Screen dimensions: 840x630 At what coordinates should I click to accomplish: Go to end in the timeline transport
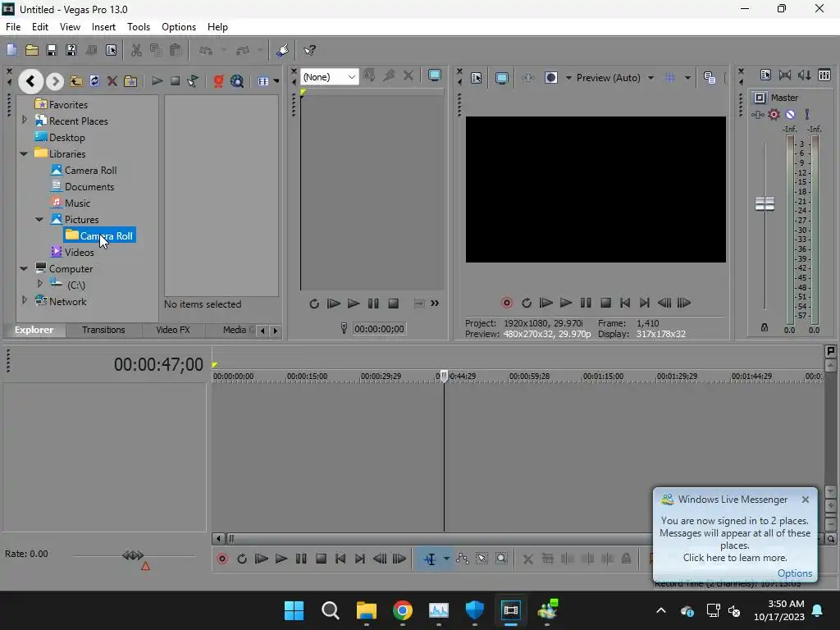tap(359, 559)
